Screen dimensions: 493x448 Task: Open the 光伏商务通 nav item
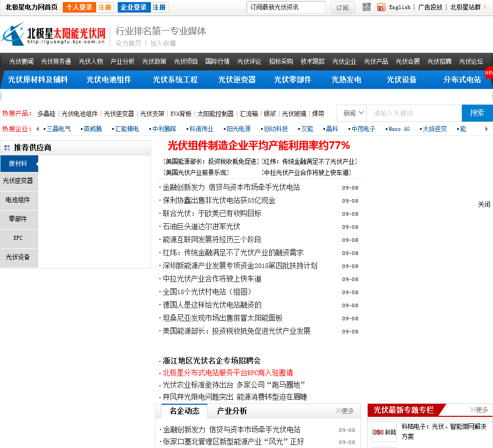[x=56, y=61]
